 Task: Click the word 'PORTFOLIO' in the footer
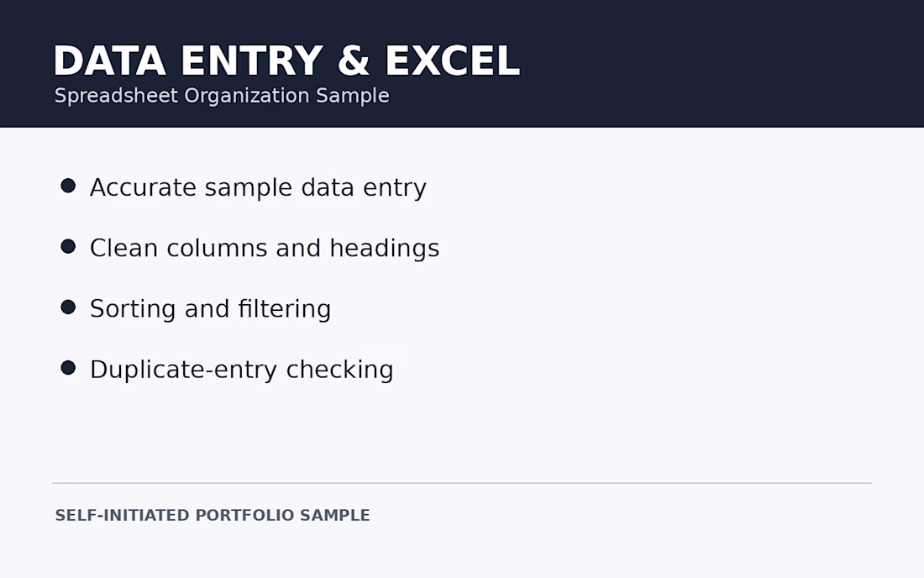[244, 515]
